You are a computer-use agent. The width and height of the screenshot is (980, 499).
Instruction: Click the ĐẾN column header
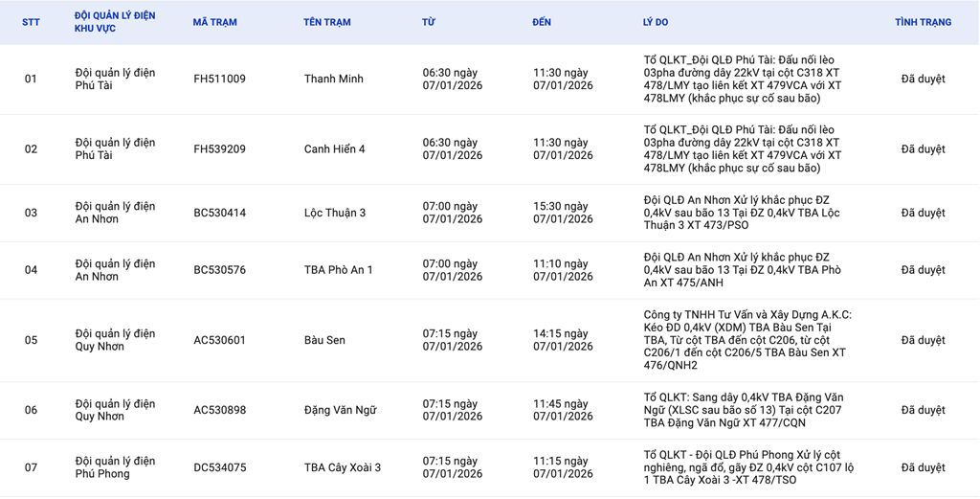542,22
